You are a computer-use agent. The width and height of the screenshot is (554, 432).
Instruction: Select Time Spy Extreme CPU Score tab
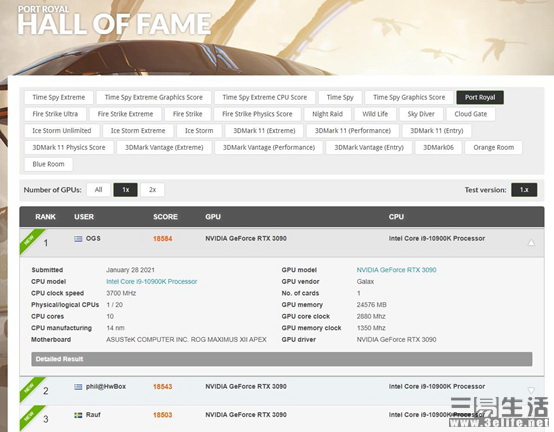click(265, 97)
